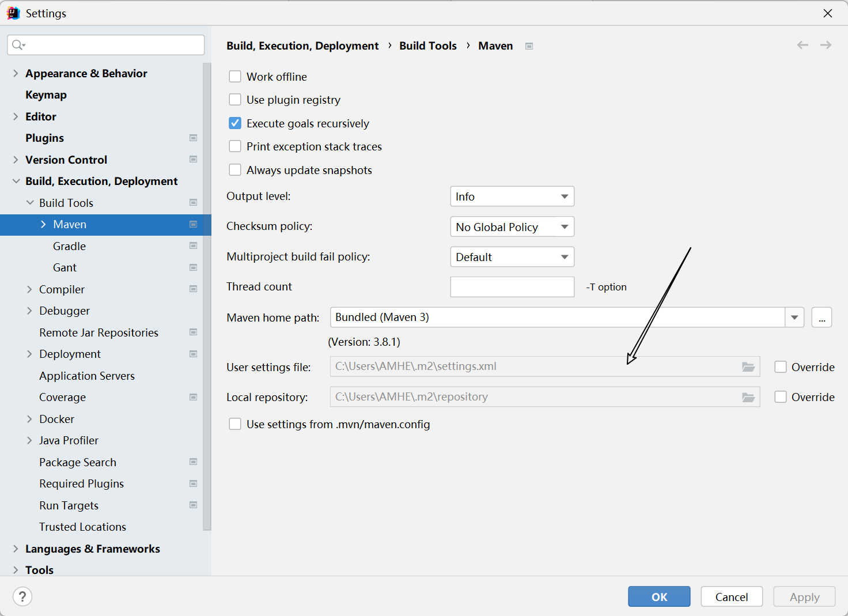This screenshot has width=848, height=616.
Task: Click project-level icon beside Gant
Action: (194, 267)
